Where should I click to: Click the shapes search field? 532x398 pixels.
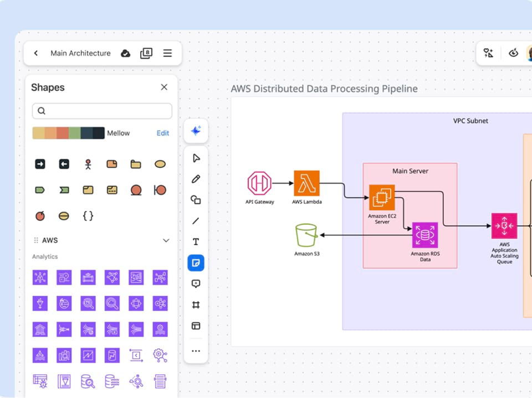(x=102, y=111)
